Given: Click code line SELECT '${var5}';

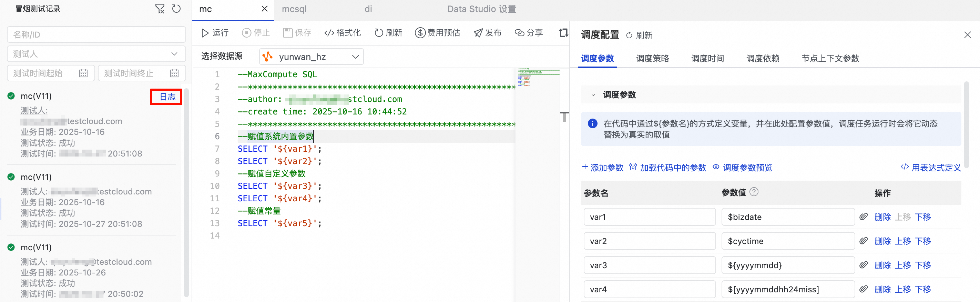Looking at the screenshot, I should [x=279, y=223].
